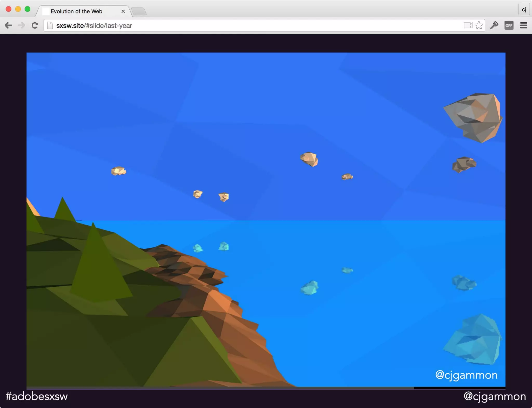Minimize the browser window with the yellow button
Image resolution: width=532 pixels, height=408 pixels.
[18, 9]
